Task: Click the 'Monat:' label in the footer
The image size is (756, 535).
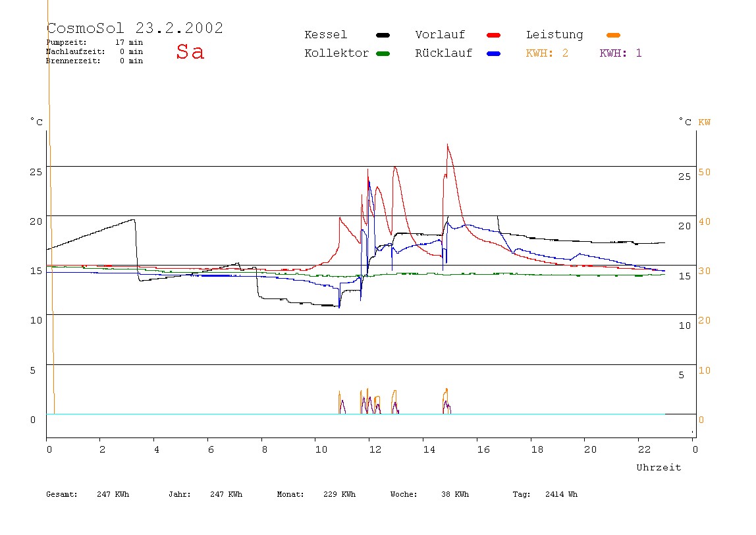Action: pos(290,494)
